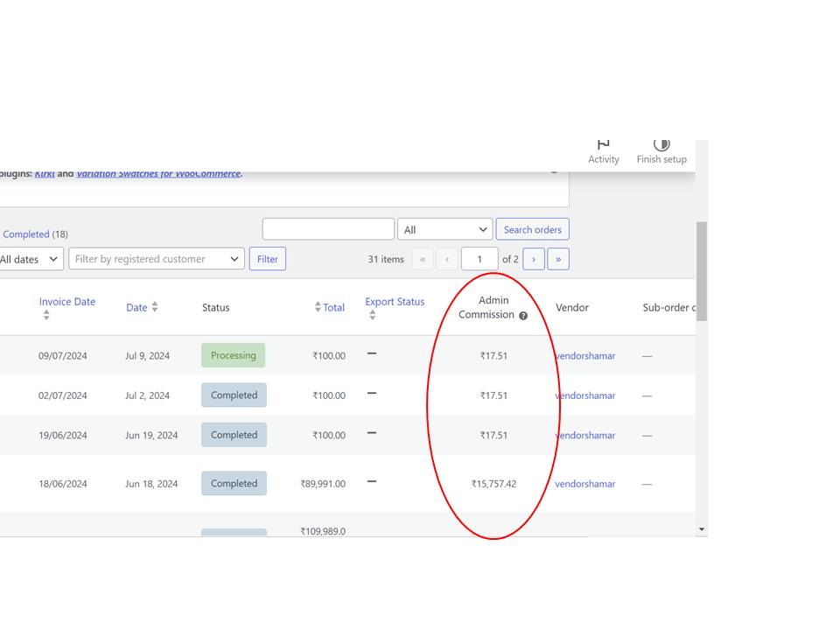840x630 pixels.
Task: Click the vertical page scrollbar thumb
Action: pyautogui.click(x=702, y=270)
